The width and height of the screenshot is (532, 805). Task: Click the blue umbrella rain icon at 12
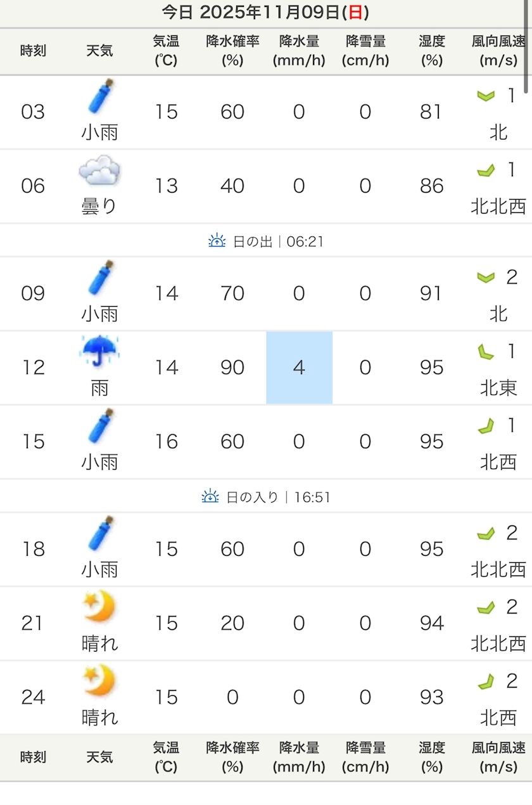click(100, 350)
